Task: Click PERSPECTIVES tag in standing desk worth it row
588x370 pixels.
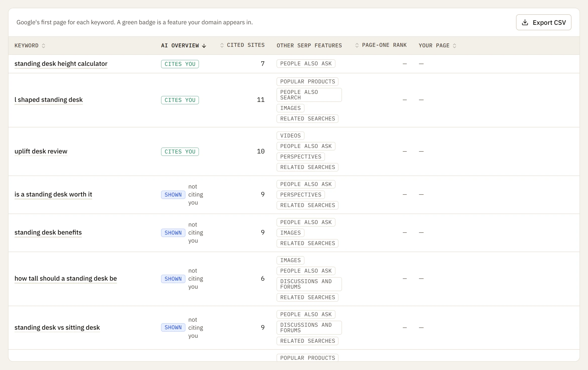Action: pyautogui.click(x=301, y=195)
